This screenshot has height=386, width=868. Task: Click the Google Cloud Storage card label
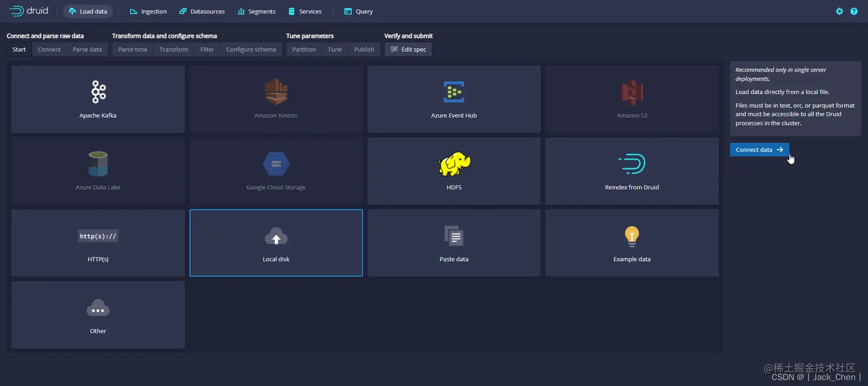tap(276, 188)
